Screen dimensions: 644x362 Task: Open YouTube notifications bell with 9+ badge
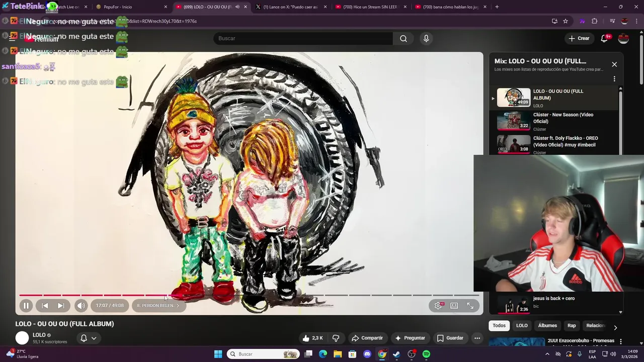coord(604,38)
